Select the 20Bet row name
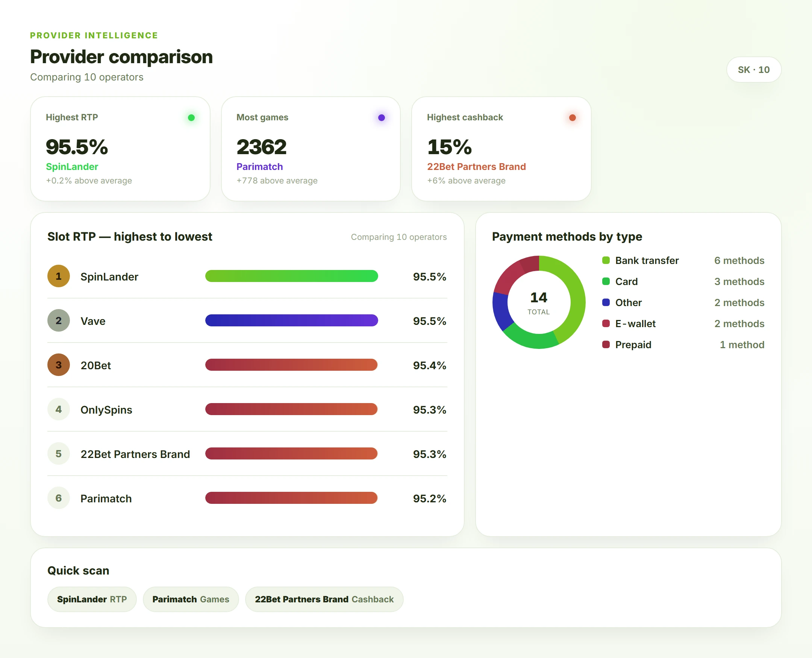The height and width of the screenshot is (658, 812). click(x=95, y=365)
